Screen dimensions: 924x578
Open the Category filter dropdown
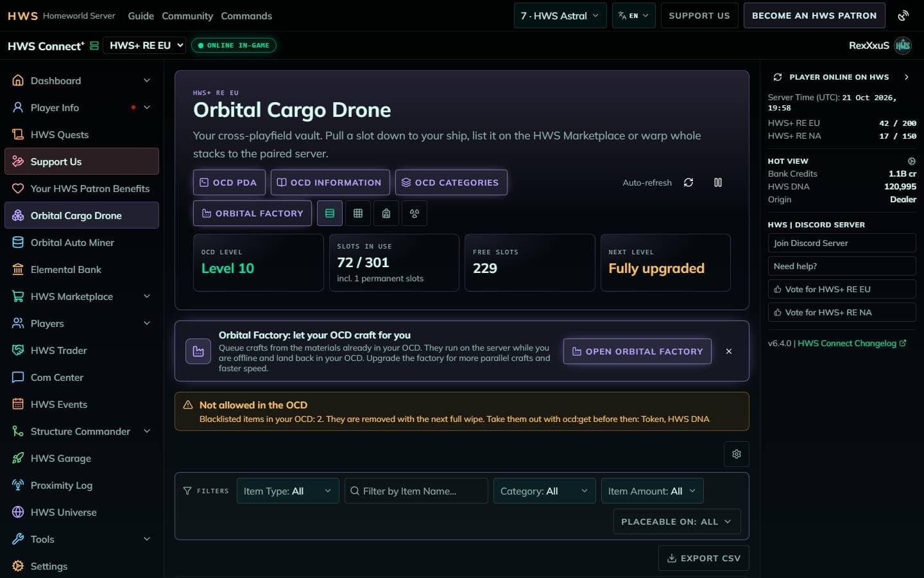click(544, 491)
